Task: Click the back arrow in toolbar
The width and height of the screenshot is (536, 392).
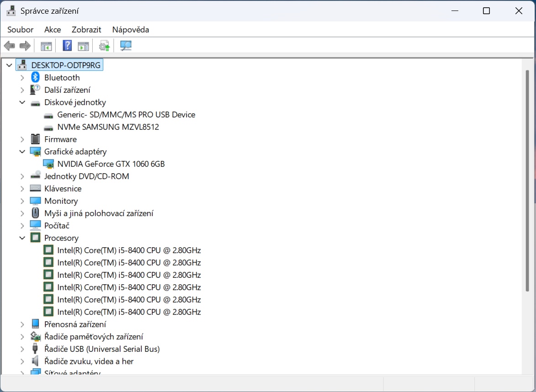Action: (x=9, y=46)
